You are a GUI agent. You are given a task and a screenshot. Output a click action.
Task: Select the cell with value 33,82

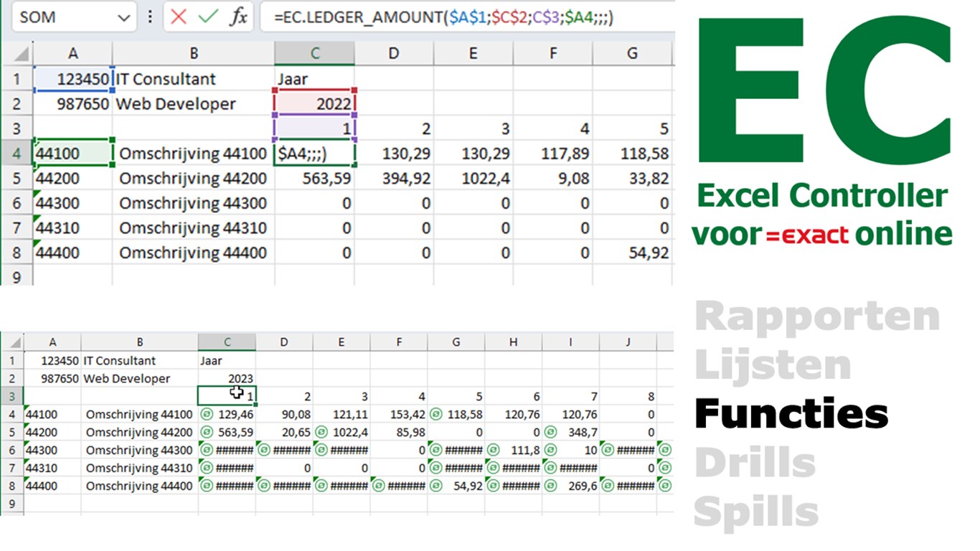tap(633, 178)
